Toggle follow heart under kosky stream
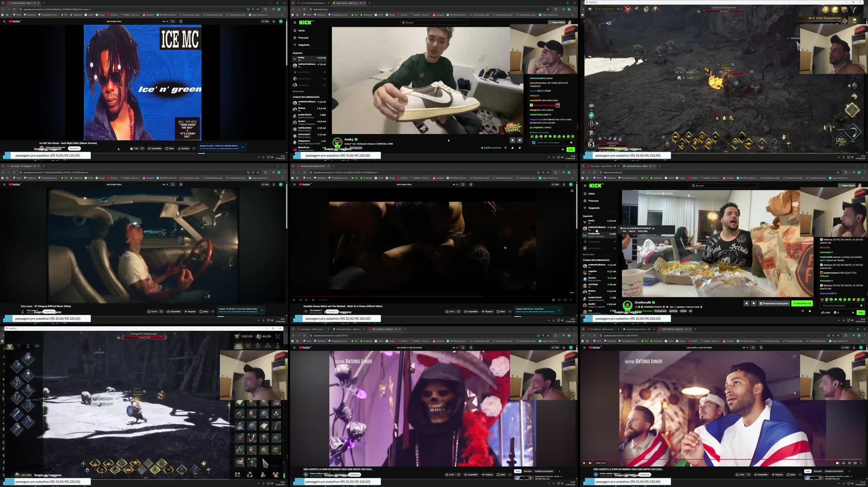 pos(520,140)
